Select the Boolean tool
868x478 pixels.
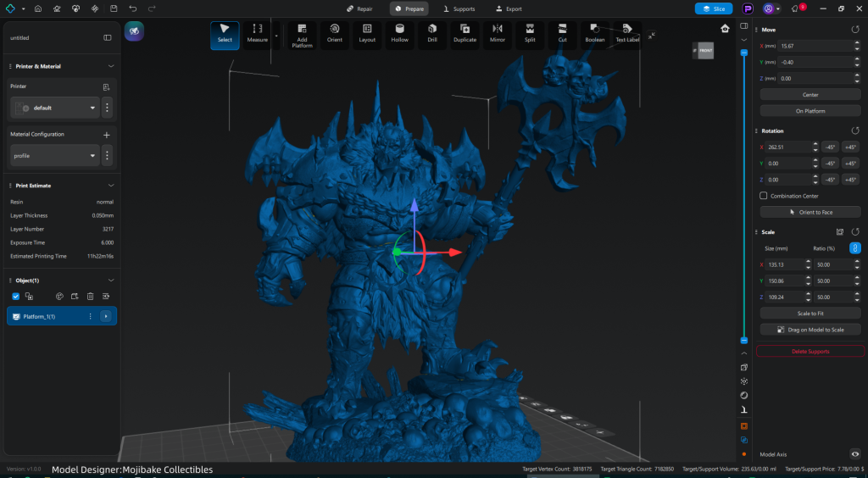[x=595, y=35]
